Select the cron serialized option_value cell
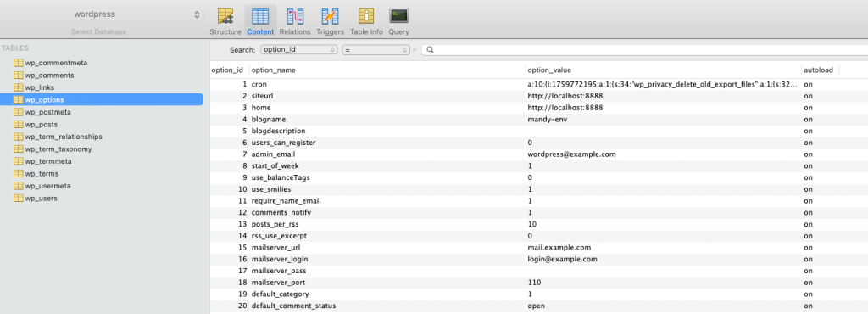Viewport: 868px width, 314px height. pyautogui.click(x=663, y=85)
